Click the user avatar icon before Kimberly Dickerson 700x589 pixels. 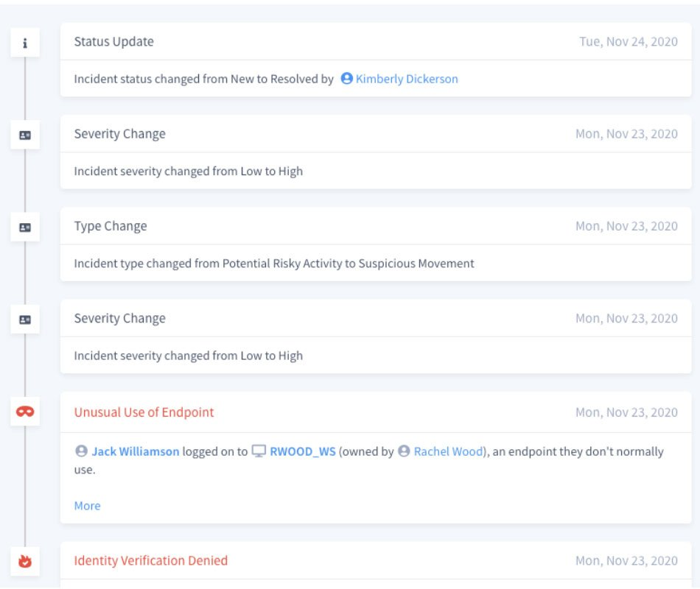(x=346, y=79)
